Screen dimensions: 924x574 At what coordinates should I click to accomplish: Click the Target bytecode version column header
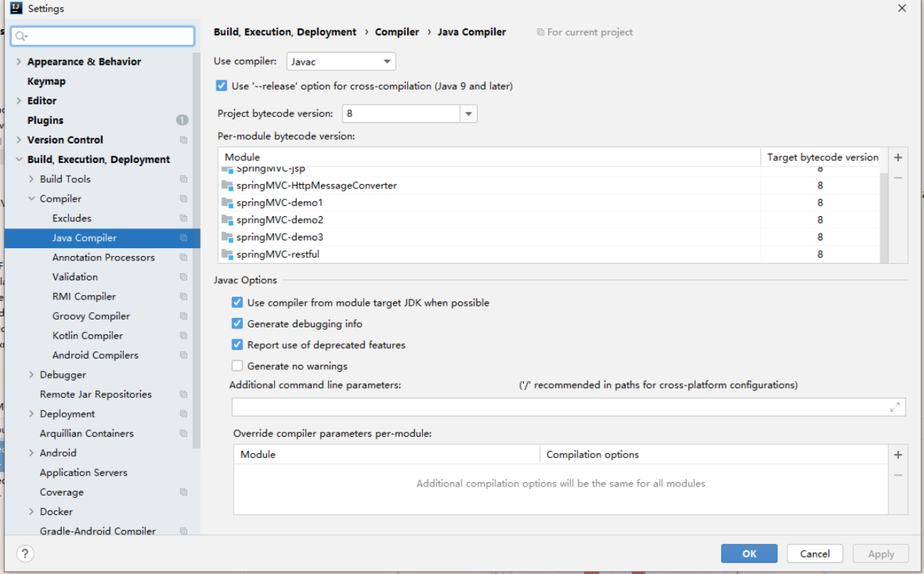coord(823,157)
